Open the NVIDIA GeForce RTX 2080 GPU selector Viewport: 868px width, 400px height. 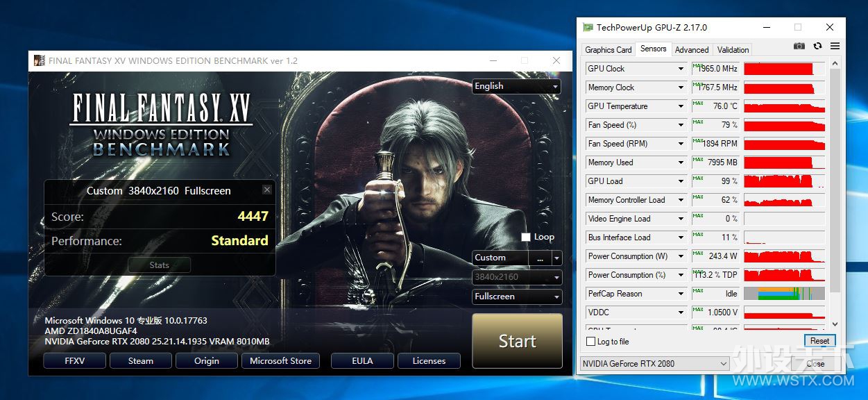pyautogui.click(x=654, y=363)
